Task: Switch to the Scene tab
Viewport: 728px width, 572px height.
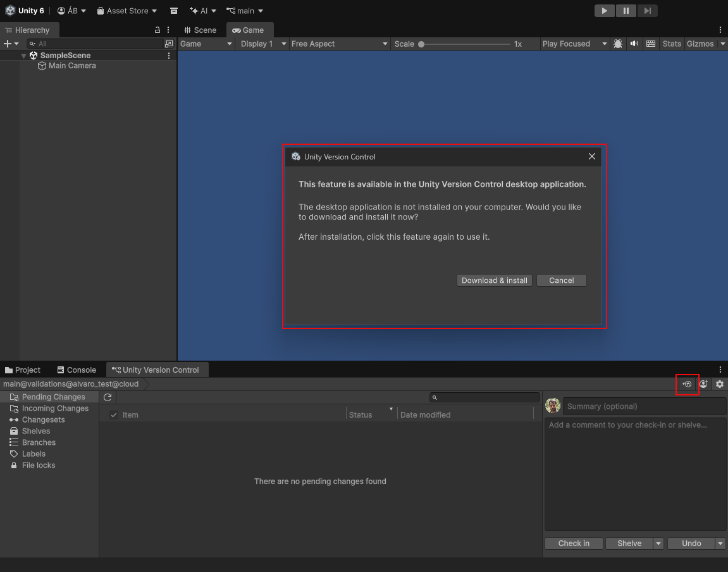Action: [x=201, y=30]
